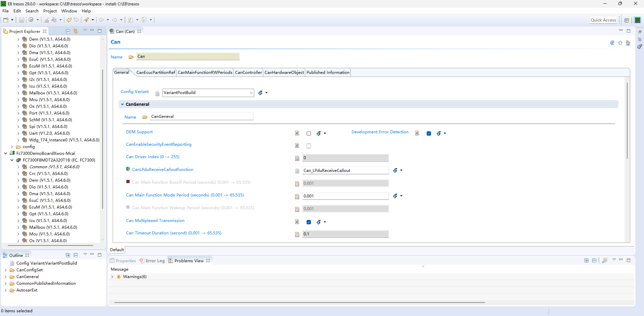The height and width of the screenshot is (316, 644).
Task: Open the Config Variant dropdown
Action: (x=208, y=93)
